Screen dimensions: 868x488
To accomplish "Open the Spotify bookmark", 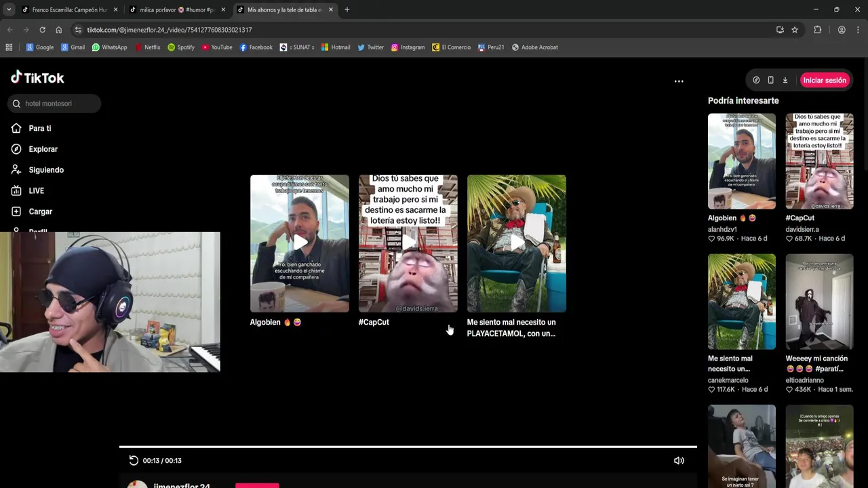I will point(181,47).
